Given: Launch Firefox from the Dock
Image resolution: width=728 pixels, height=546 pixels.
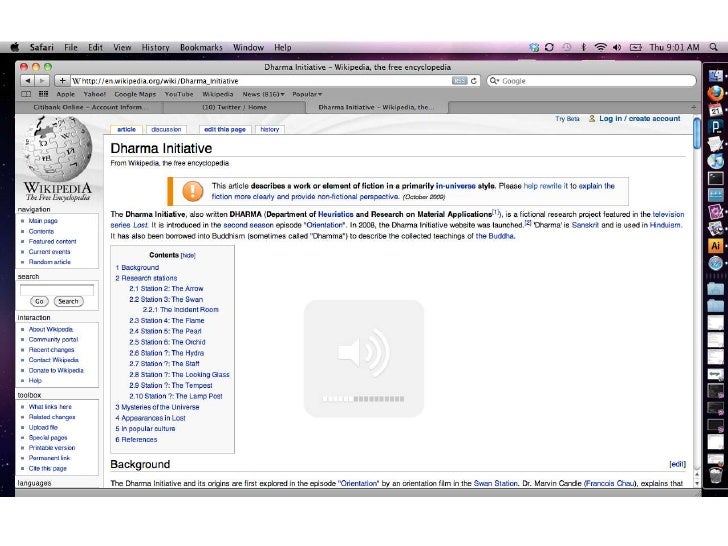Looking at the screenshot, I should [715, 93].
